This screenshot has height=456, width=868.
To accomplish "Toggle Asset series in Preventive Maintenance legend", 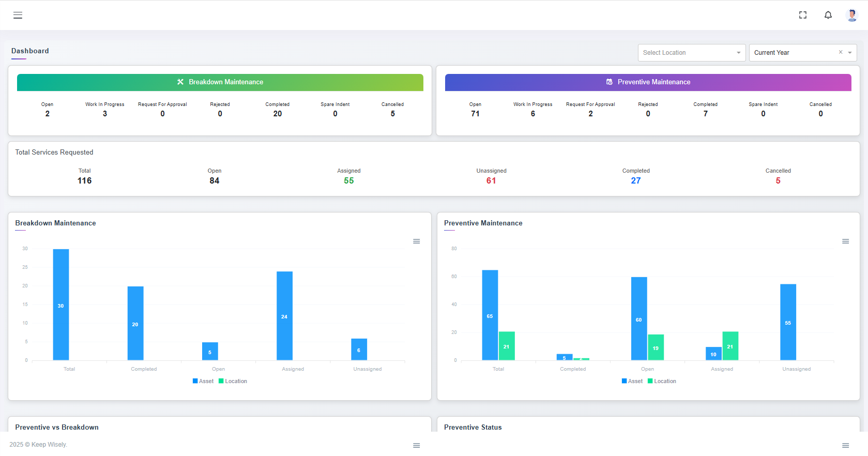I will [x=632, y=382].
